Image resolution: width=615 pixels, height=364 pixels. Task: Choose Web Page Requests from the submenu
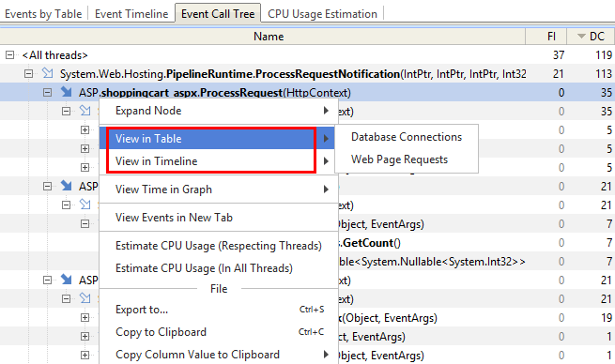tap(399, 159)
